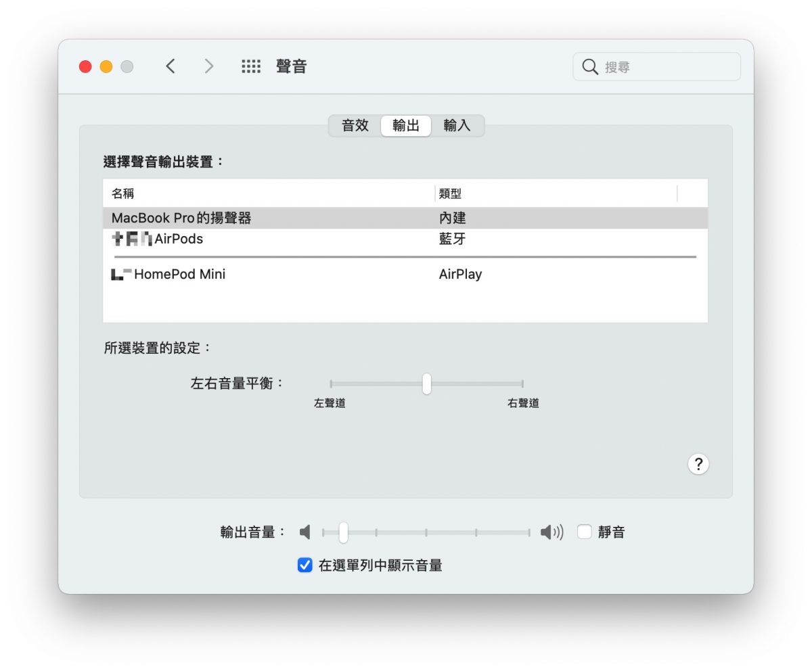Click the 名稱 column header
The image size is (812, 671).
point(269,193)
